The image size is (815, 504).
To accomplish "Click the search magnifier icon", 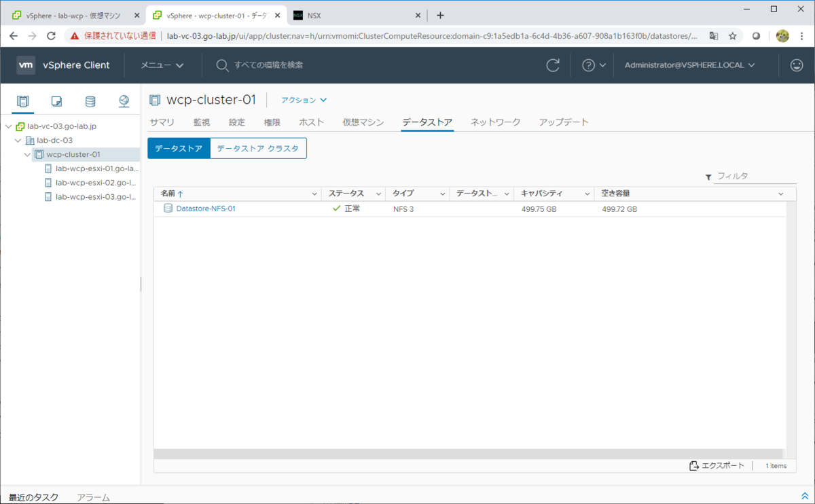I will [x=222, y=65].
